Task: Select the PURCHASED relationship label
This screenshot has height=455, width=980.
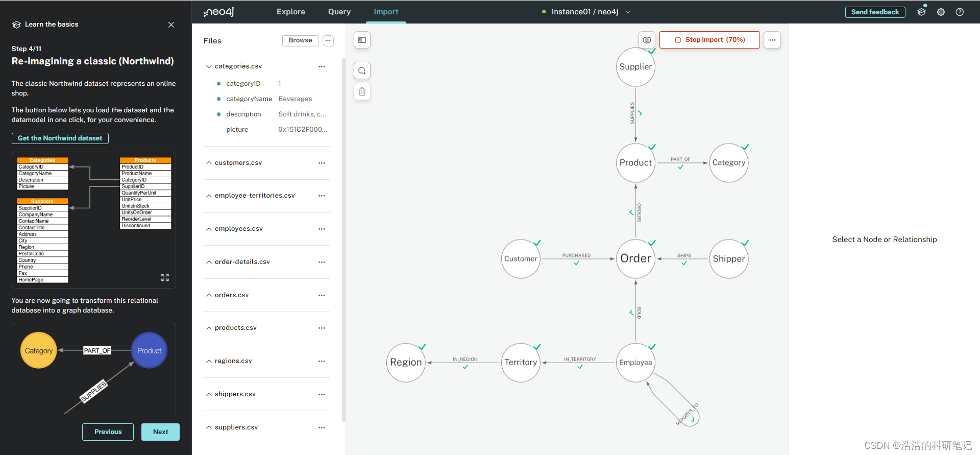Action: [576, 255]
